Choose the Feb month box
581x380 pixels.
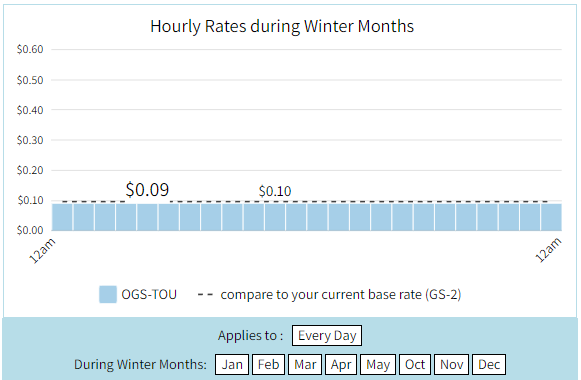click(268, 364)
